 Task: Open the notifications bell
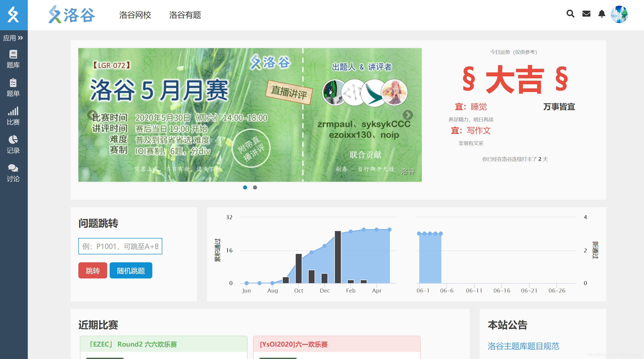click(602, 14)
